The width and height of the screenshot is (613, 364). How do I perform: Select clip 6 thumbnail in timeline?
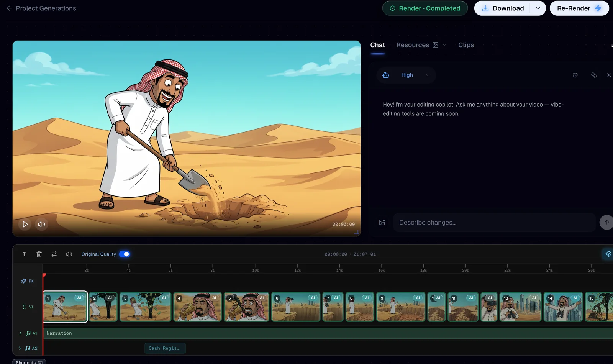(x=296, y=307)
